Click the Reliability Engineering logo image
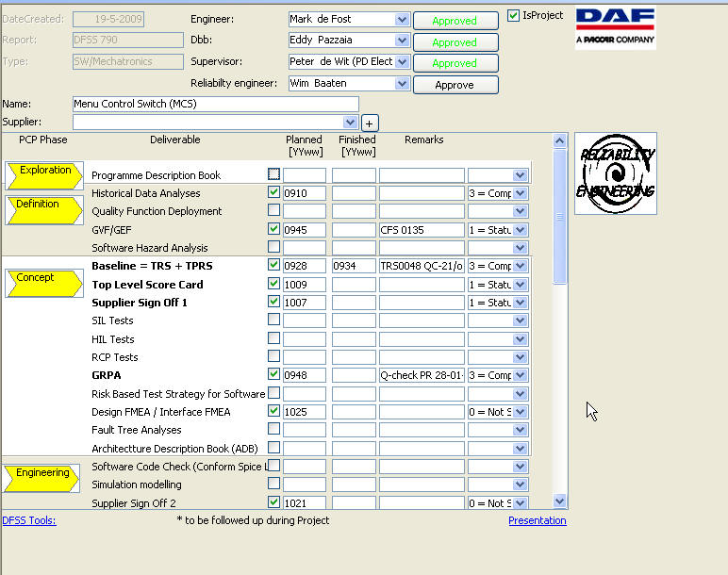This screenshot has width=728, height=575. point(616,173)
